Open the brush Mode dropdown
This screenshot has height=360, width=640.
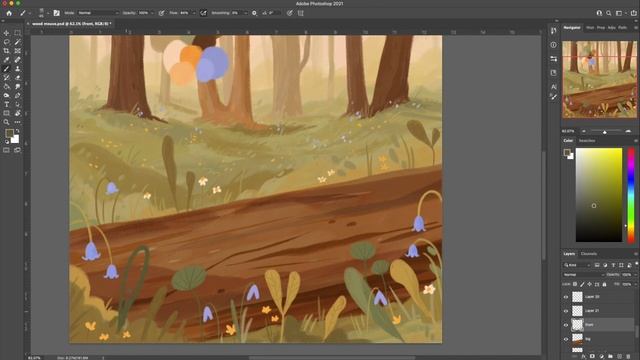[x=98, y=13]
